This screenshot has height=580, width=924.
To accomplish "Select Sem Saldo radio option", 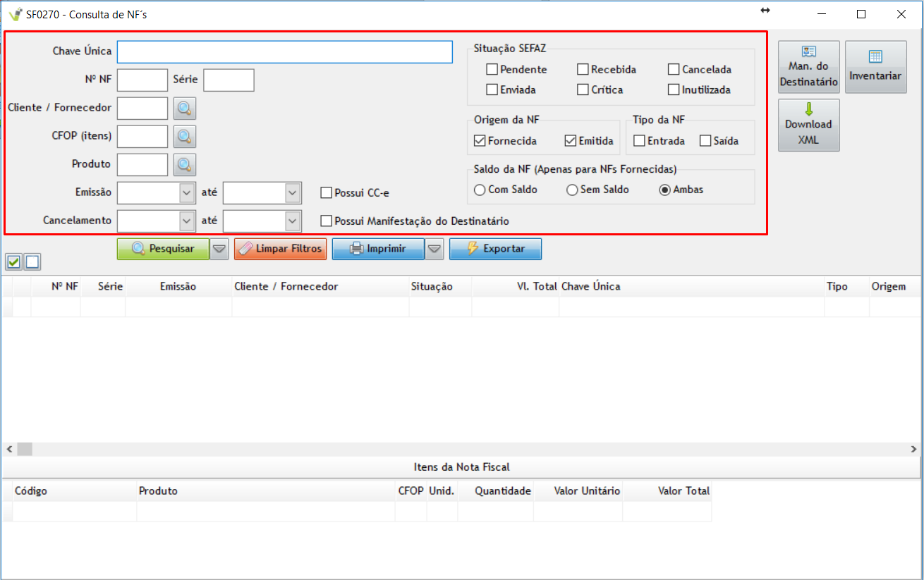I will (x=572, y=190).
